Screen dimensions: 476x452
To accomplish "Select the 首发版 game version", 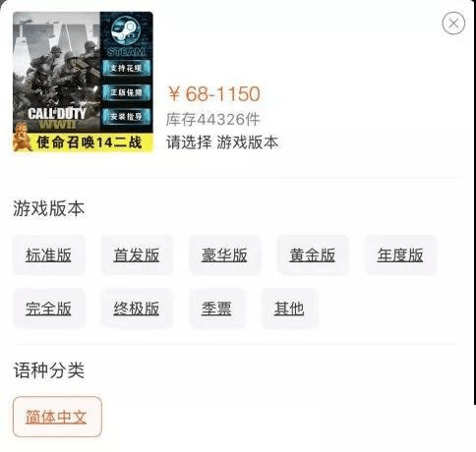I will pos(137,255).
